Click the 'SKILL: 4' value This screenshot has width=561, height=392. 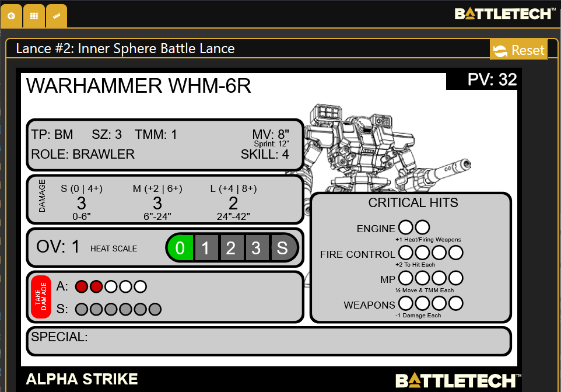pyautogui.click(x=265, y=155)
